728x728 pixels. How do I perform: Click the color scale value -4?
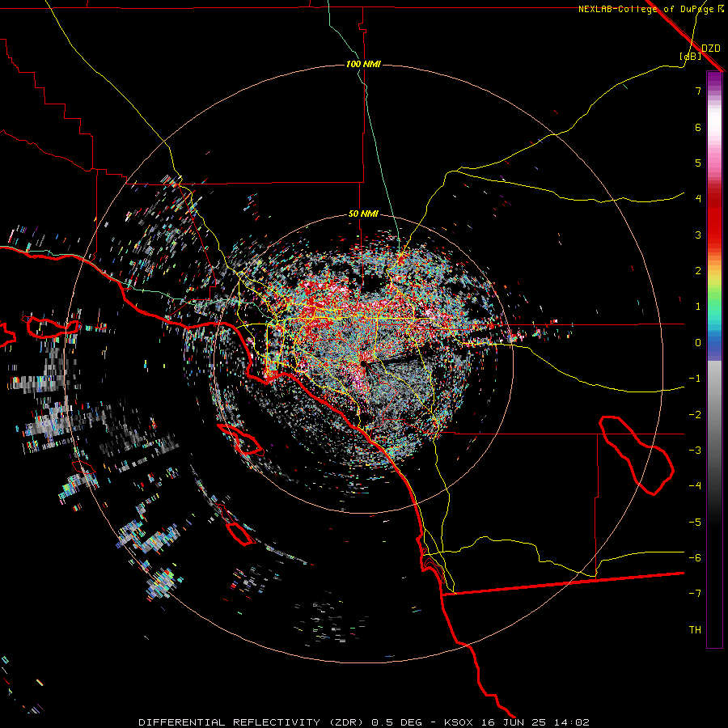(x=695, y=486)
